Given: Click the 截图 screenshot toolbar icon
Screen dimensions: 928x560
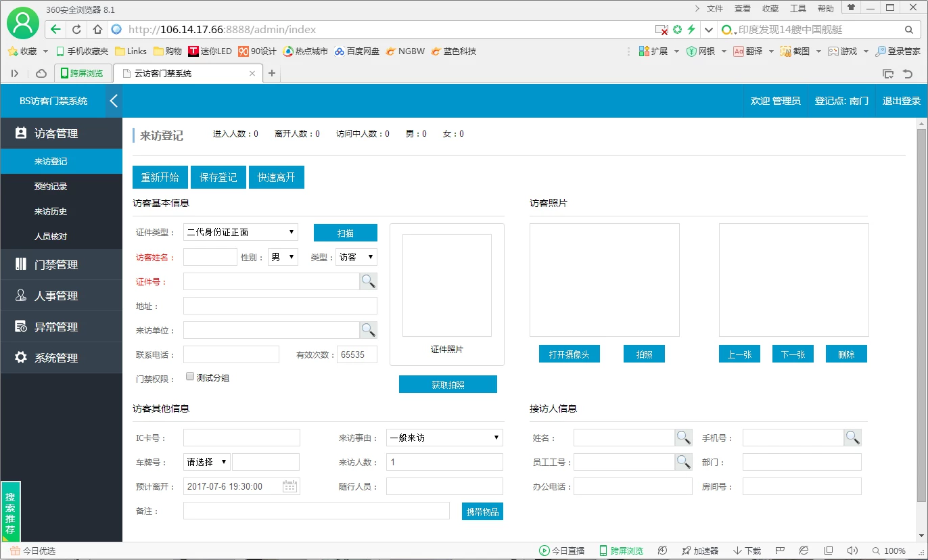Looking at the screenshot, I should pyautogui.click(x=785, y=51).
